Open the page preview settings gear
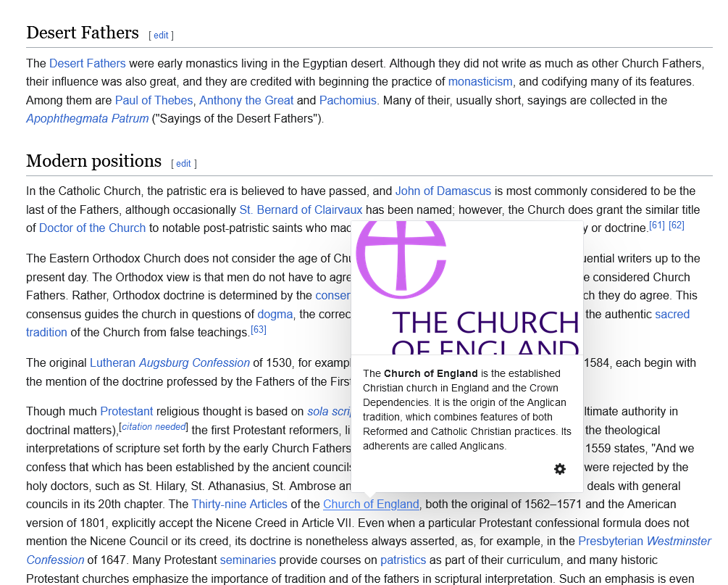 coord(560,469)
